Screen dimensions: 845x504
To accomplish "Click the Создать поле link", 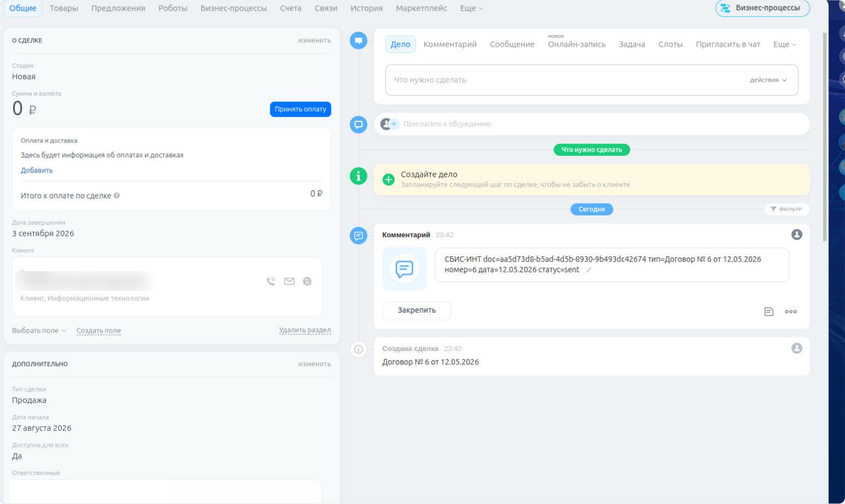I will click(x=99, y=330).
